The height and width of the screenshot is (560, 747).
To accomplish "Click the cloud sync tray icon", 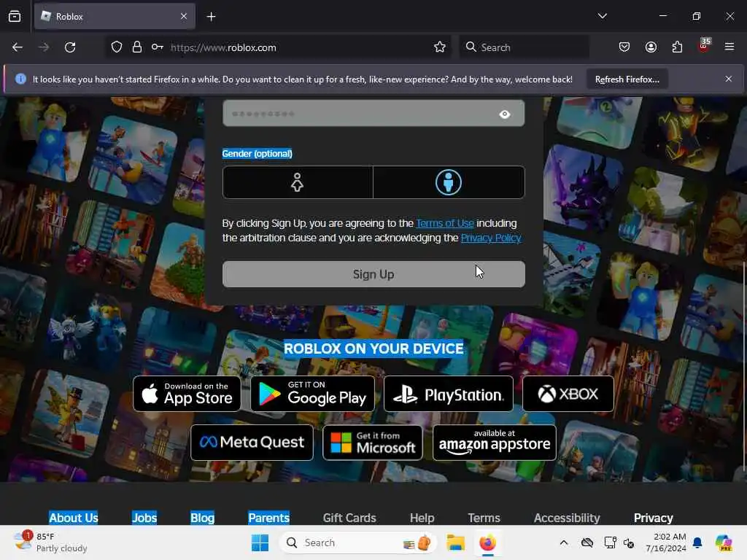I will 587,542.
